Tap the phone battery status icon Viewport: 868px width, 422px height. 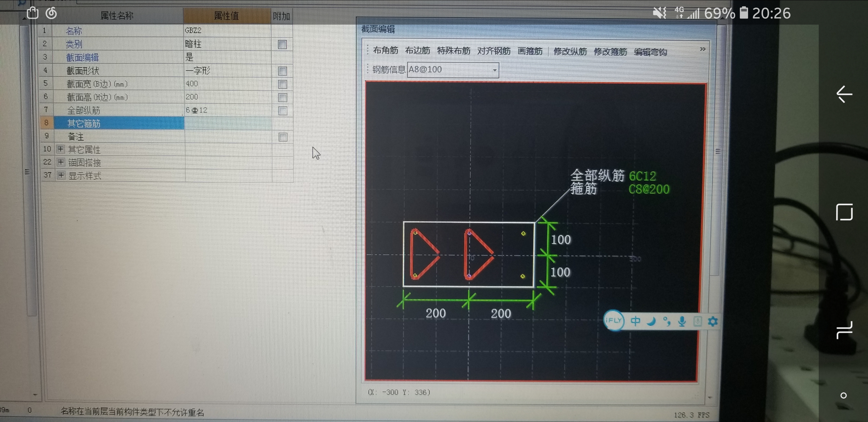coord(744,13)
